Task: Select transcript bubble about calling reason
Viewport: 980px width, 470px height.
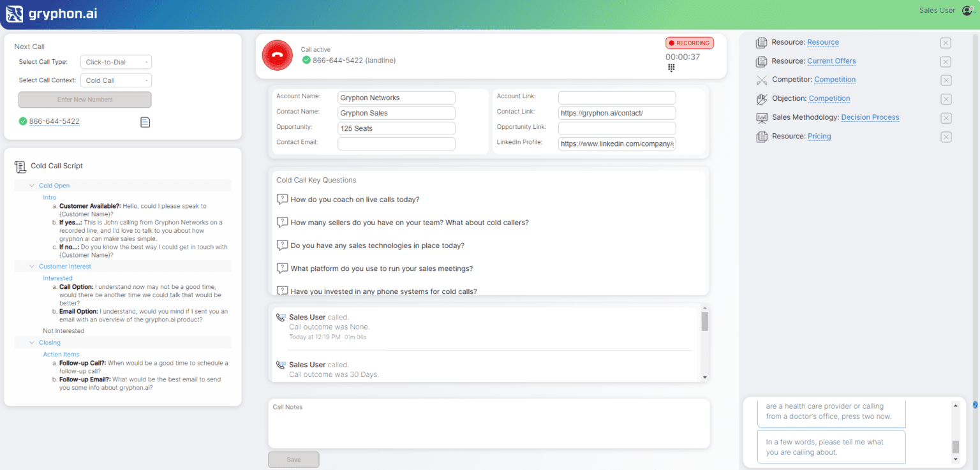Action: pos(831,447)
